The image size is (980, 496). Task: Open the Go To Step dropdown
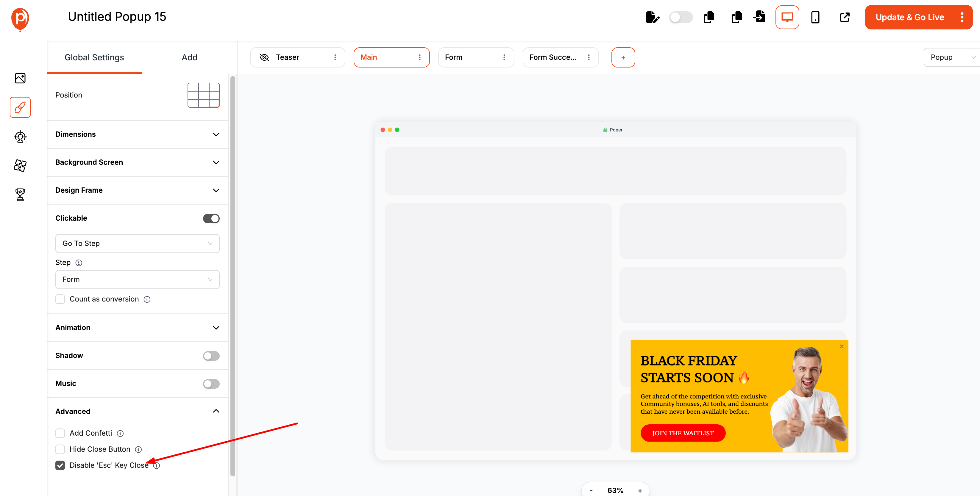(137, 244)
